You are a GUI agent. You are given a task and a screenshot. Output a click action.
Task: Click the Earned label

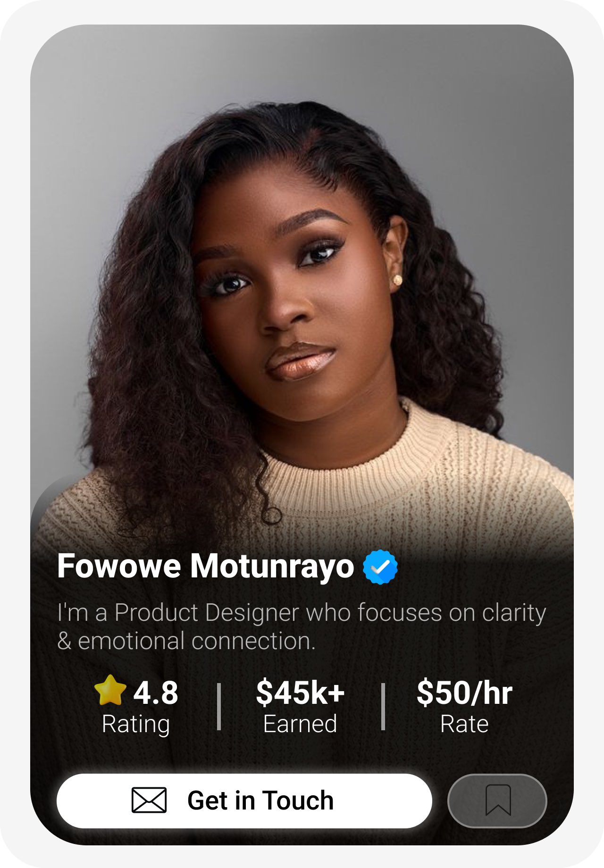pos(300,724)
